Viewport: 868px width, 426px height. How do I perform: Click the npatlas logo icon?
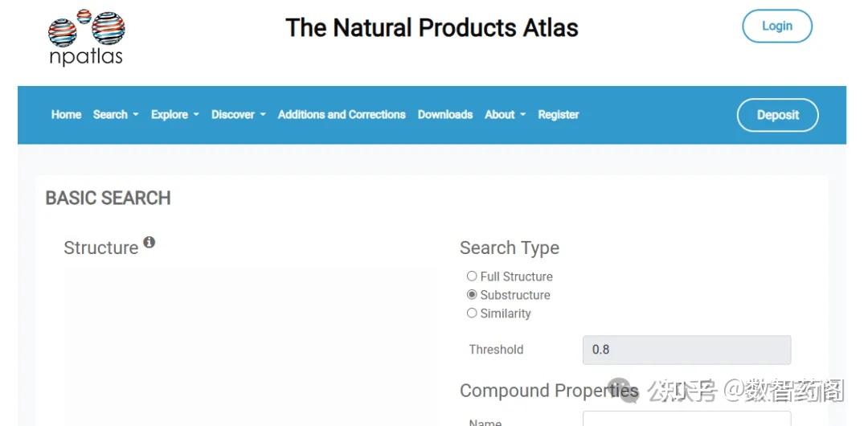pyautogui.click(x=86, y=36)
